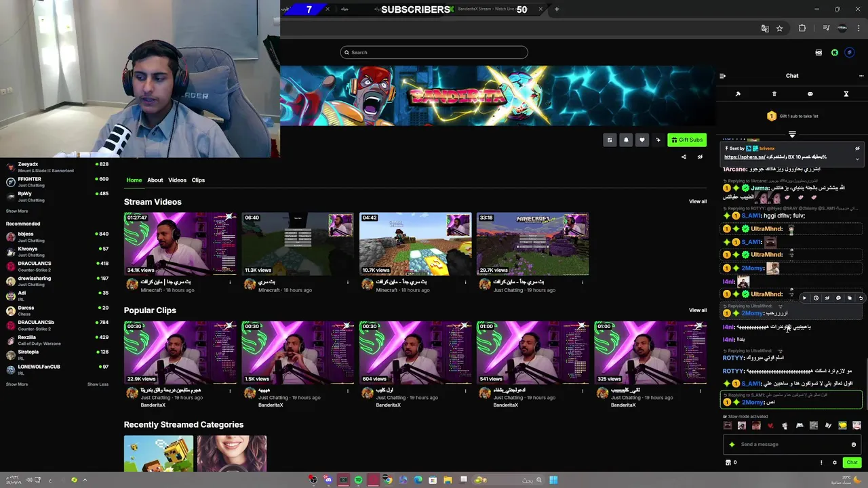The image size is (868, 488).
Task: Click the clock timeout icon in message actions
Action: (x=816, y=298)
